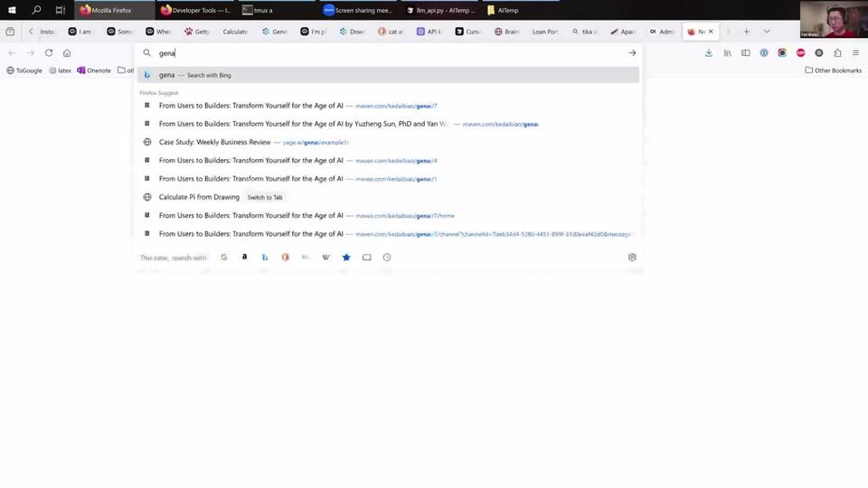Switch to the cat tab
The height and width of the screenshot is (488, 868).
391,32
